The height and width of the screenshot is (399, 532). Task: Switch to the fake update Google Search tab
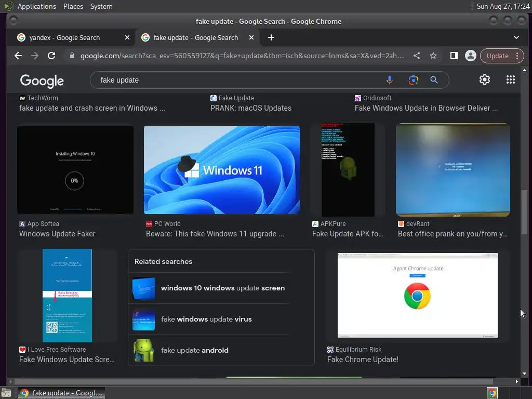point(197,37)
